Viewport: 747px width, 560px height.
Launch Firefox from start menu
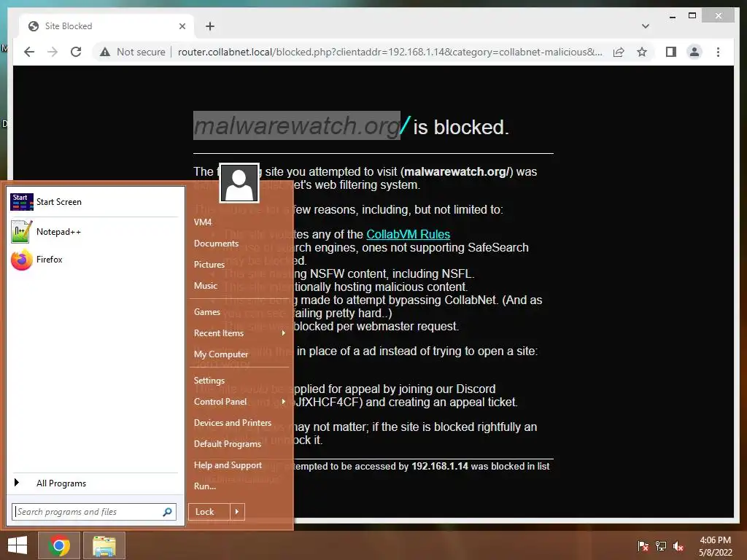94,260
